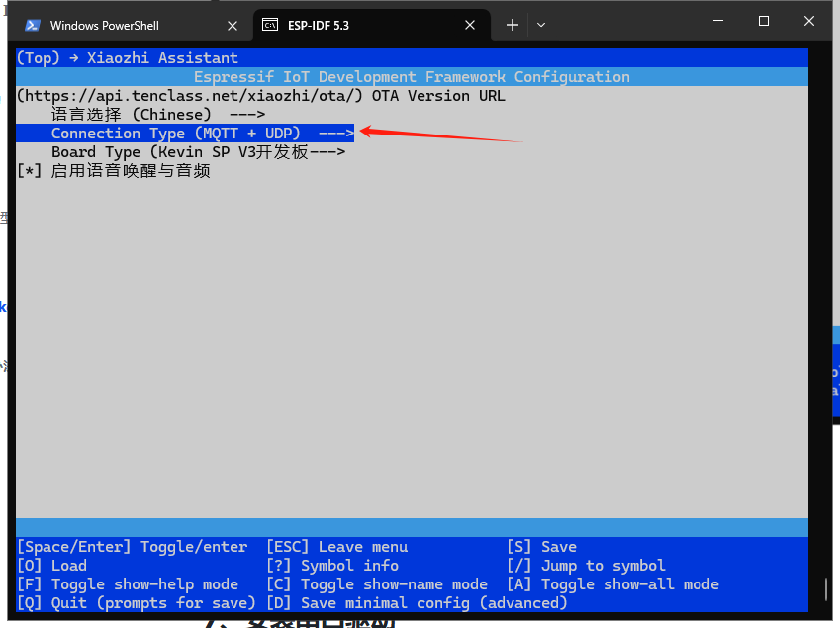Click the [A] Toggle show-all mode hint
Image resolution: width=840 pixels, height=628 pixels.
tap(612, 584)
